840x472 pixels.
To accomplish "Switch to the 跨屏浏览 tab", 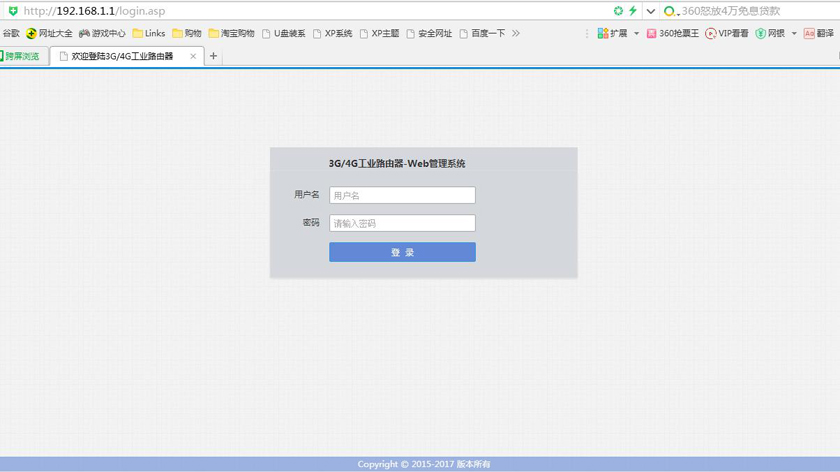I will coord(22,56).
